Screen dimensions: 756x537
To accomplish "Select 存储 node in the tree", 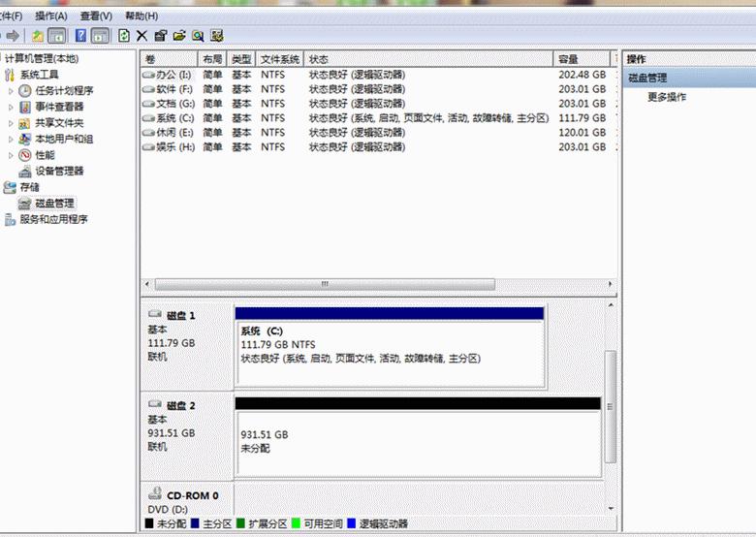I will click(x=29, y=187).
